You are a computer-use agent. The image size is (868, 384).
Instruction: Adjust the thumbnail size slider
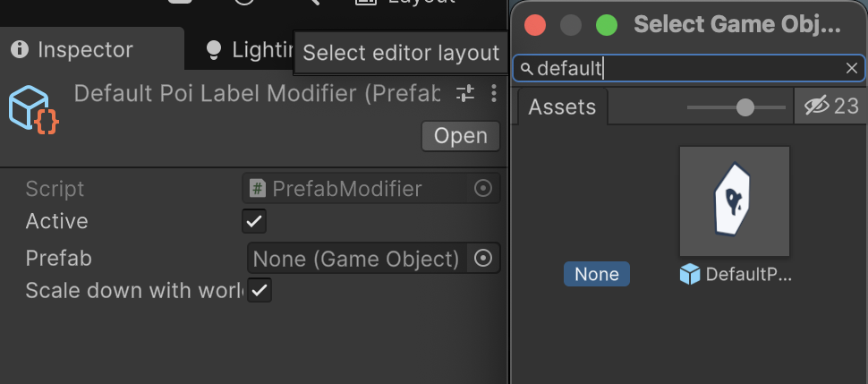[x=745, y=107]
